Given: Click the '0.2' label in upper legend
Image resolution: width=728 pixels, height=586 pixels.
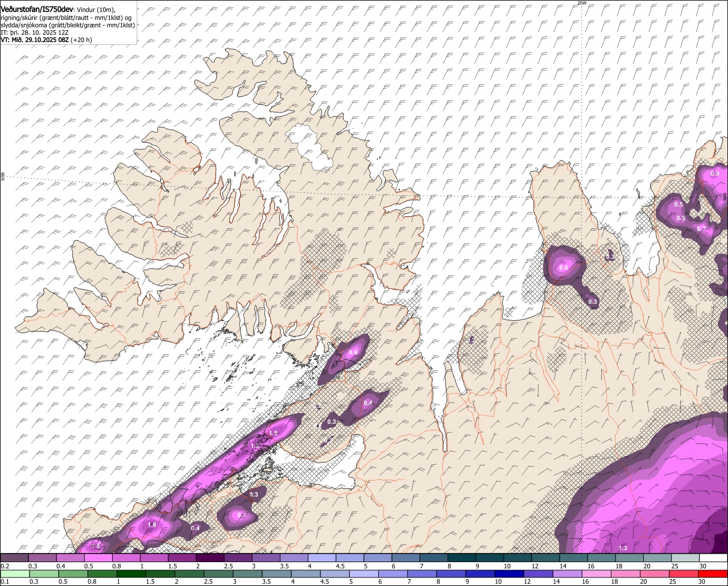Looking at the screenshot, I should click(5, 566).
